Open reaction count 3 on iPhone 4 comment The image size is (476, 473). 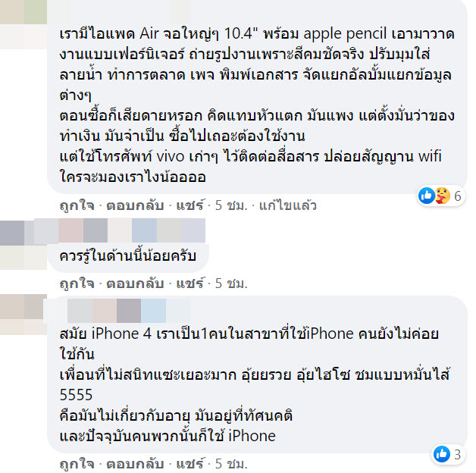458,455
